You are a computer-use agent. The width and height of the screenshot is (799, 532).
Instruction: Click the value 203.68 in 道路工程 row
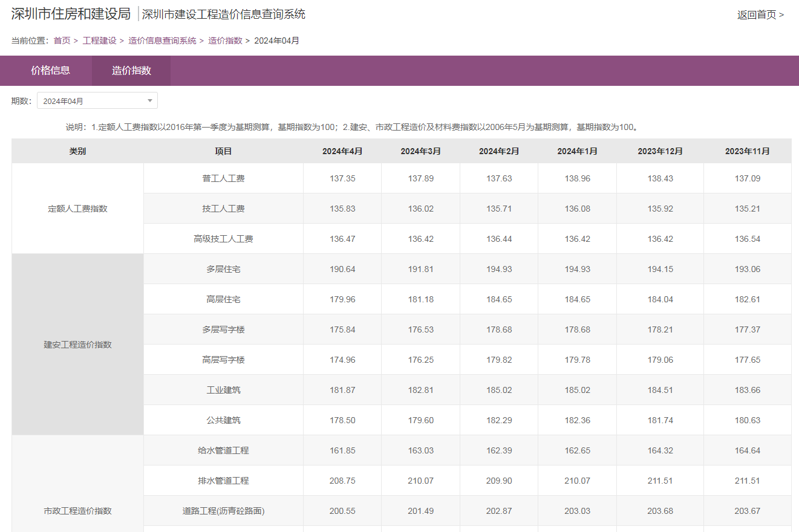coord(660,511)
